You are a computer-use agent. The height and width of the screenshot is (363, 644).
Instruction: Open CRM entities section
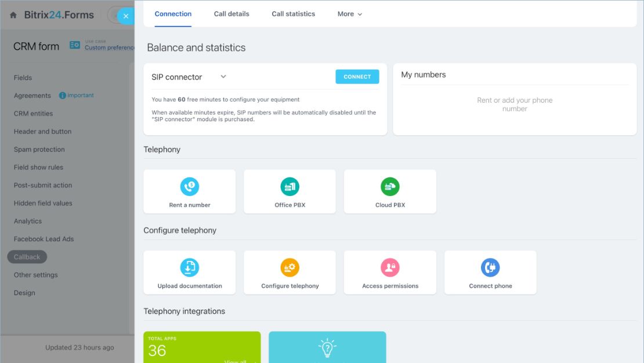coord(33,113)
